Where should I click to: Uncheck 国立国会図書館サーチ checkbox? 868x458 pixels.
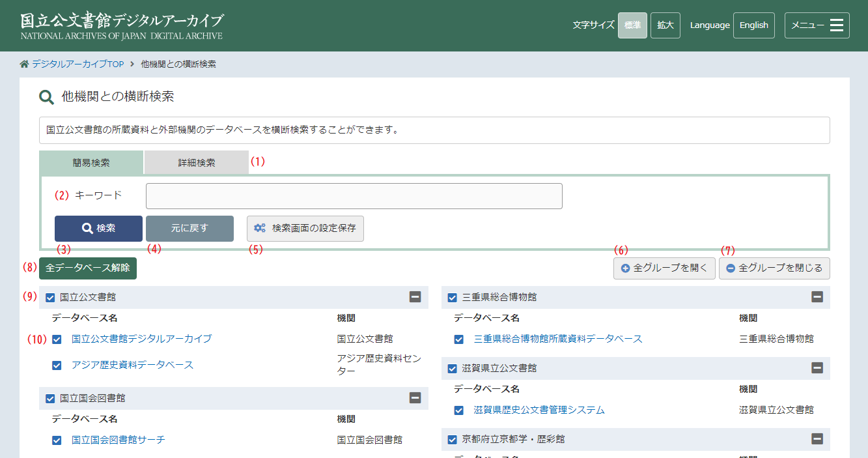pos(57,440)
